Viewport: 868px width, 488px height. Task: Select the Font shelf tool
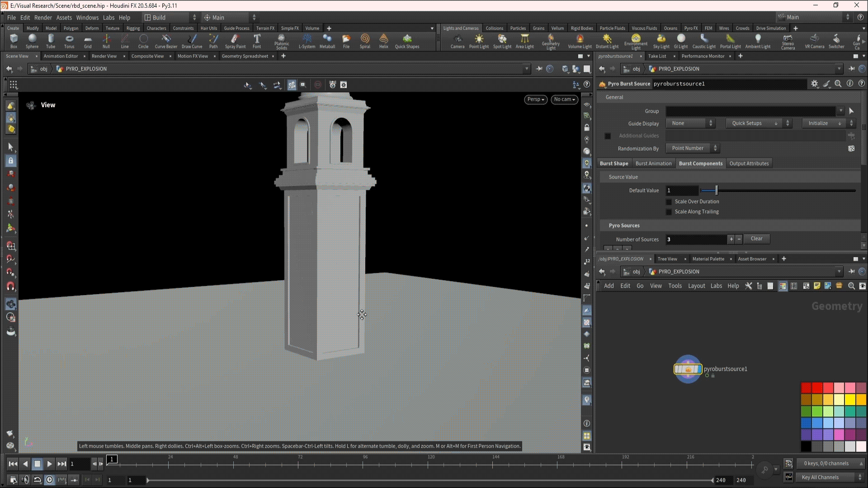click(x=257, y=41)
